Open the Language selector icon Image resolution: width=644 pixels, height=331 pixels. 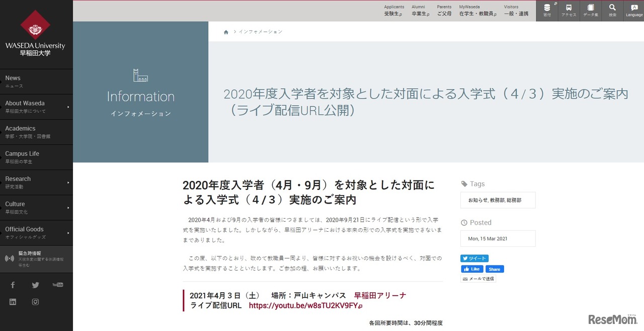click(634, 11)
